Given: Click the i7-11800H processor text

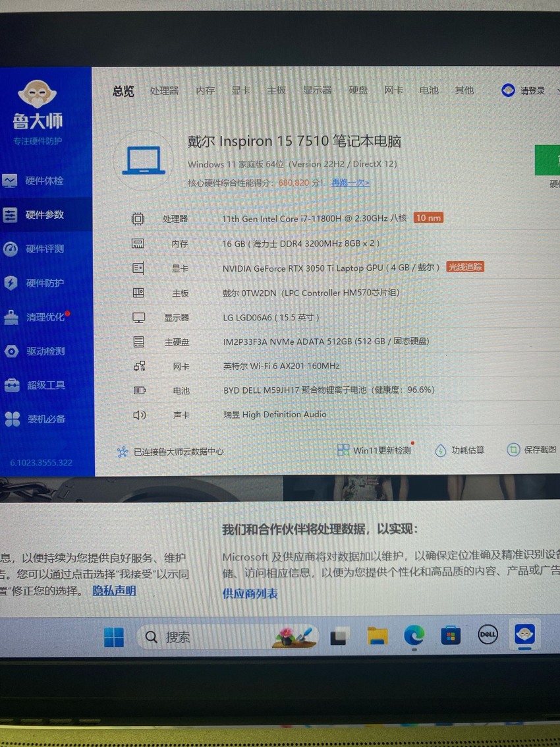Looking at the screenshot, I should [x=314, y=218].
